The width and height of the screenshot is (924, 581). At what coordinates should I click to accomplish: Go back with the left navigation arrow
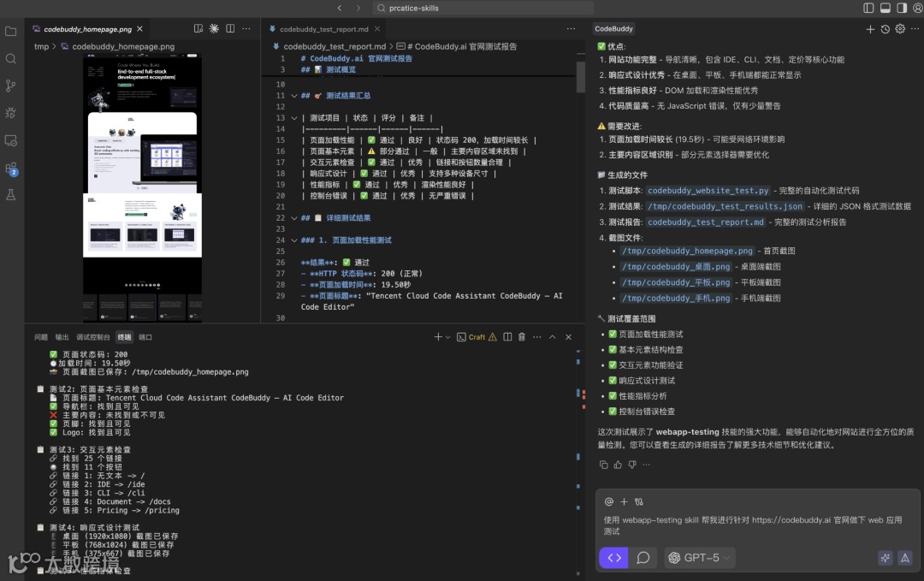point(340,8)
